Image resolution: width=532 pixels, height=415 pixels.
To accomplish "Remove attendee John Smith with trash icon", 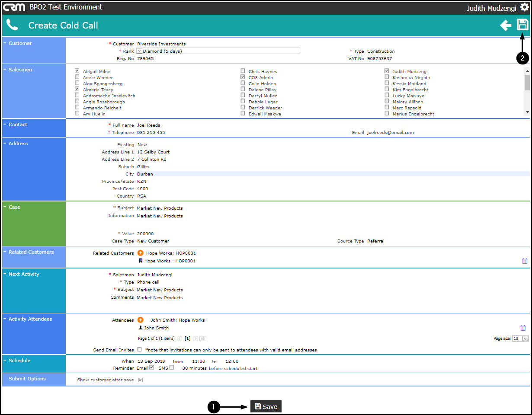I will tap(523, 328).
